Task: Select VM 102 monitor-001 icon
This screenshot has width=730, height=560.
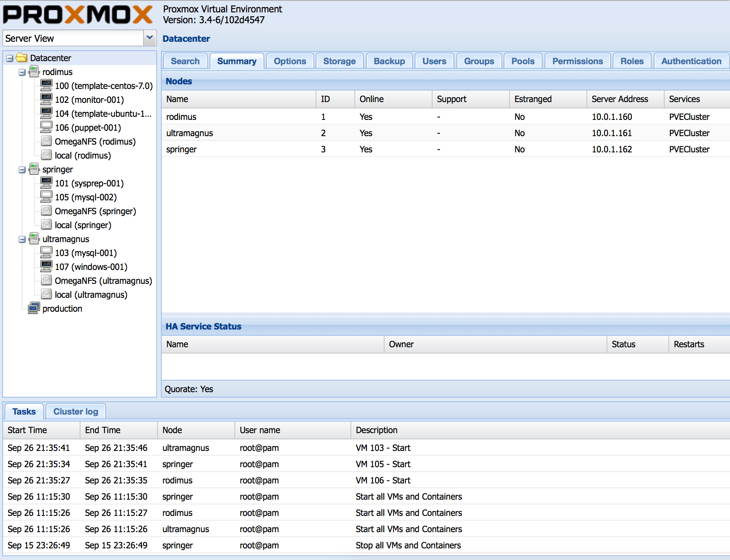Action: coord(46,99)
